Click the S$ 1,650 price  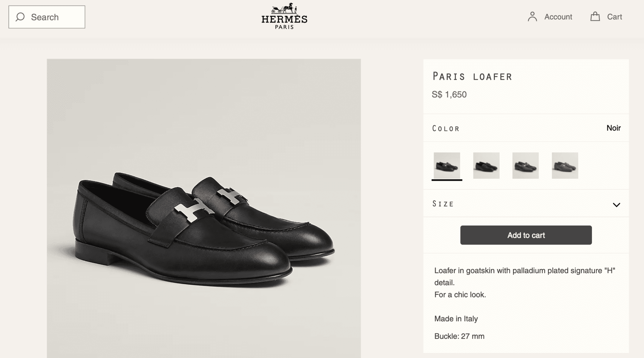pos(449,95)
